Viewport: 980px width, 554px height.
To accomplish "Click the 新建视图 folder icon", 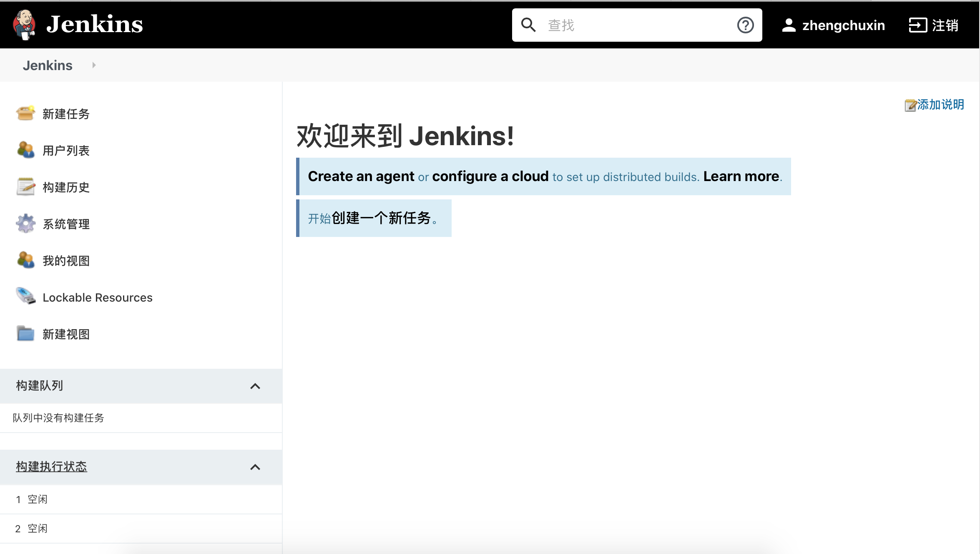I will 25,334.
